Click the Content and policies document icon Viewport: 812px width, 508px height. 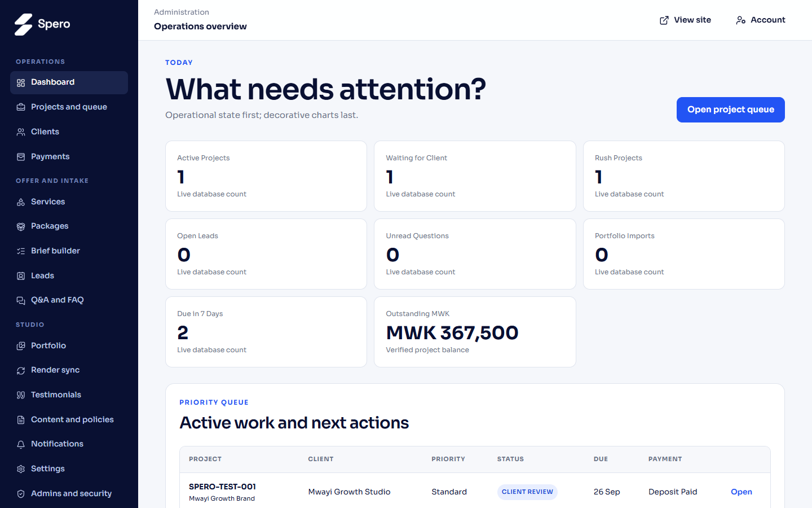21,420
